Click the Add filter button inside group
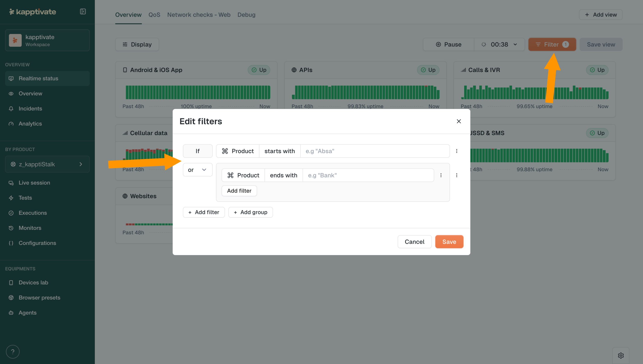Screen dimensions: 643x364 pyautogui.click(x=239, y=191)
